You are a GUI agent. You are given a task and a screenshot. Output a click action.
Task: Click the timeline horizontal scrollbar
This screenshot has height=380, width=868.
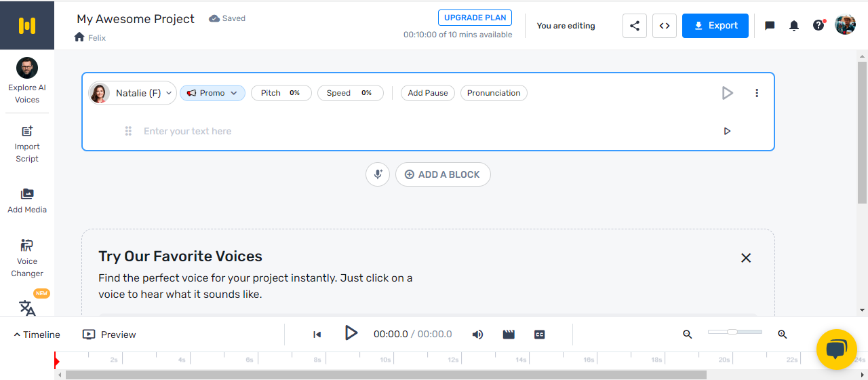(386, 375)
